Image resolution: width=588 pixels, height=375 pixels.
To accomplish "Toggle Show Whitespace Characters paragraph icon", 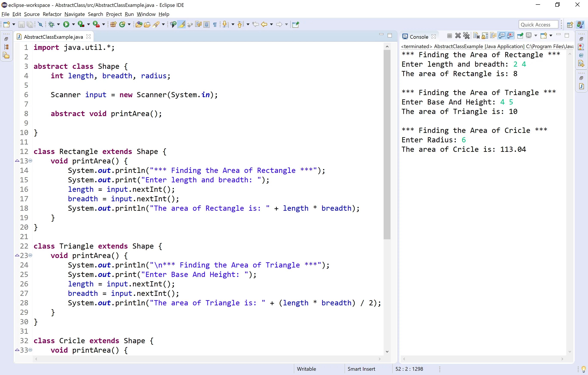I will pos(215,25).
